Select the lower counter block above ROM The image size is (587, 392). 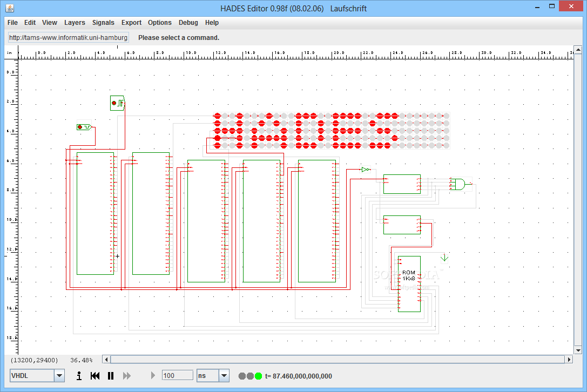(402, 225)
